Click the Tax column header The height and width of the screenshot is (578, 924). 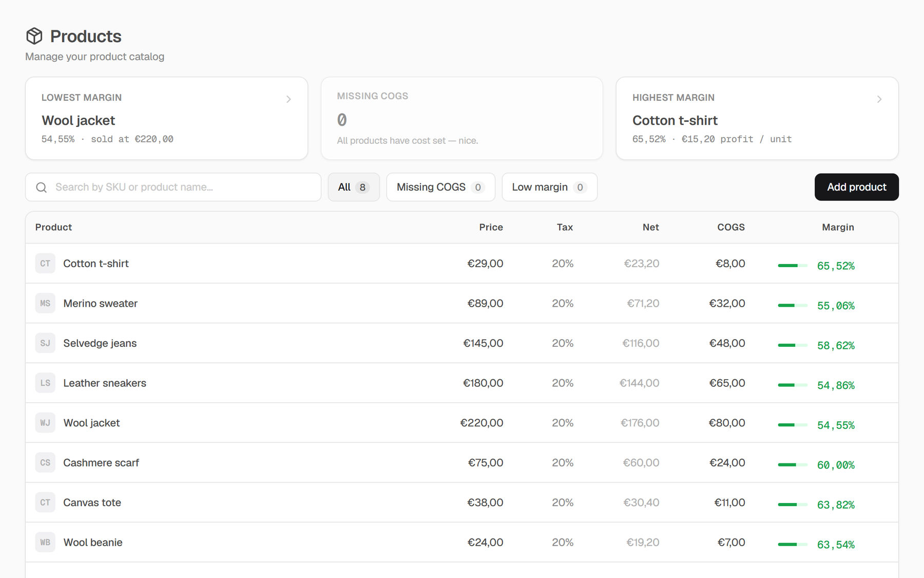tap(565, 227)
